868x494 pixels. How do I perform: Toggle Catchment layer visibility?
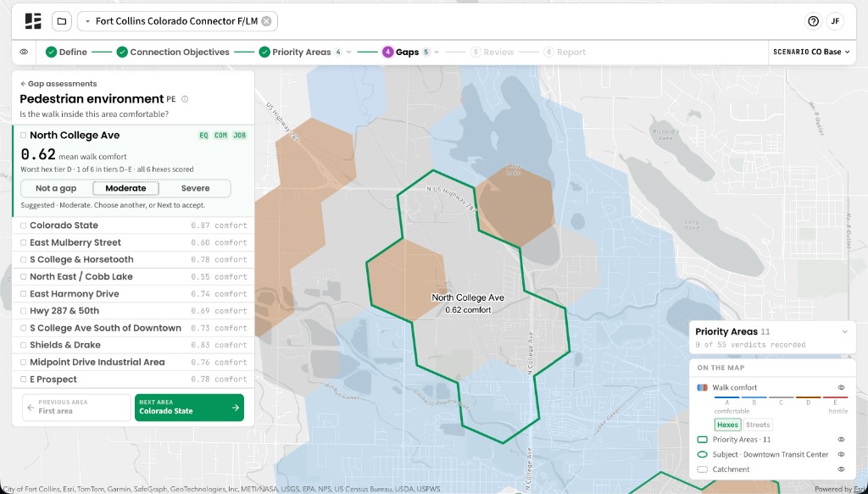pos(841,469)
